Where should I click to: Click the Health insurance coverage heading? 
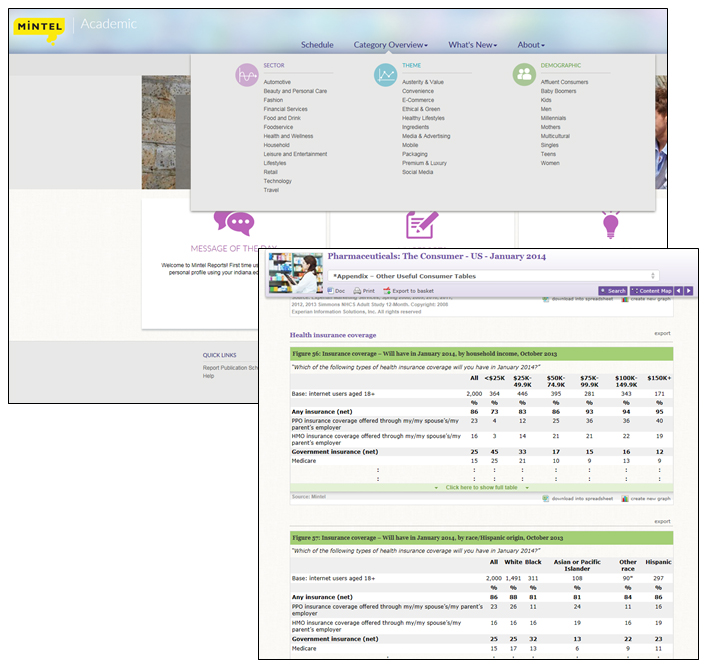pos(333,335)
